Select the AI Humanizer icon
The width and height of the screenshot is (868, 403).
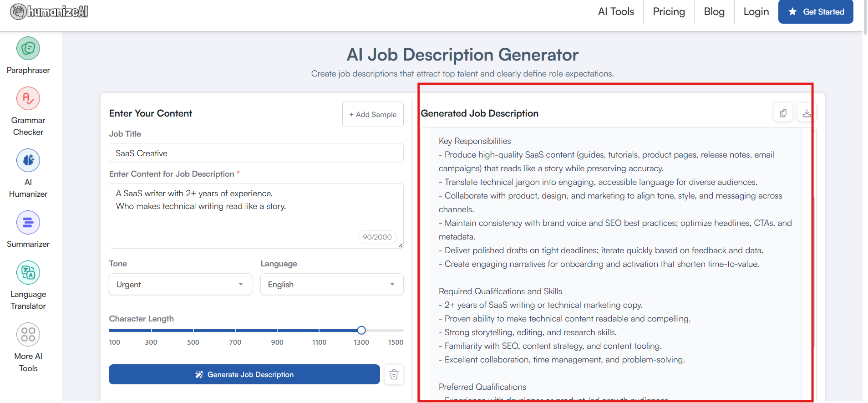(x=28, y=160)
